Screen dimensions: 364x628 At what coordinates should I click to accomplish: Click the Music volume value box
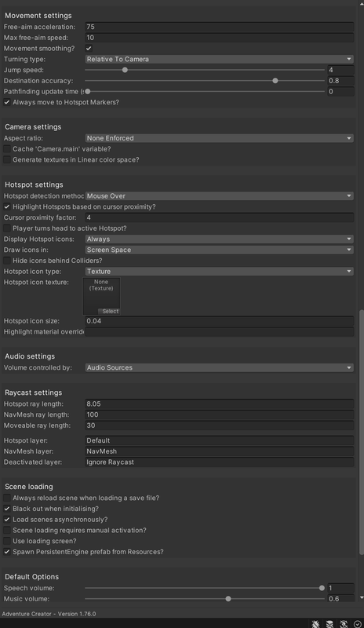pyautogui.click(x=340, y=599)
